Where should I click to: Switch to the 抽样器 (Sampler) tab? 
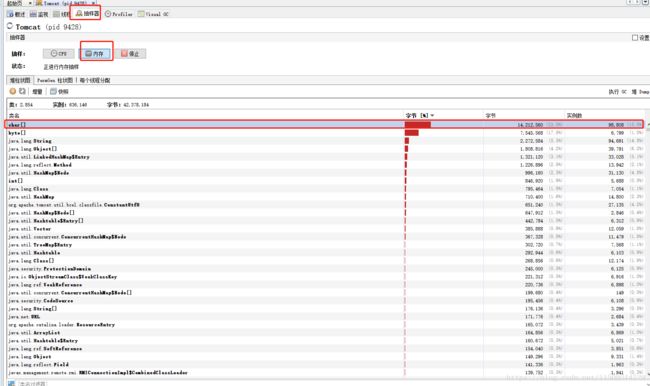tap(87, 14)
